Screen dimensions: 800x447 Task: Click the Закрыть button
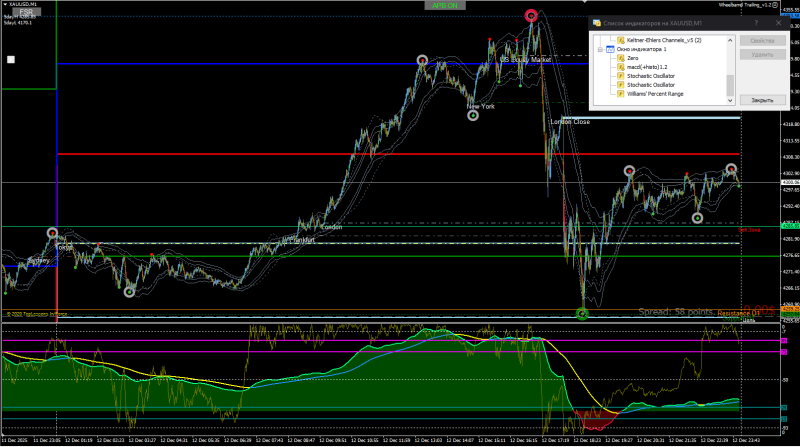pyautogui.click(x=762, y=100)
